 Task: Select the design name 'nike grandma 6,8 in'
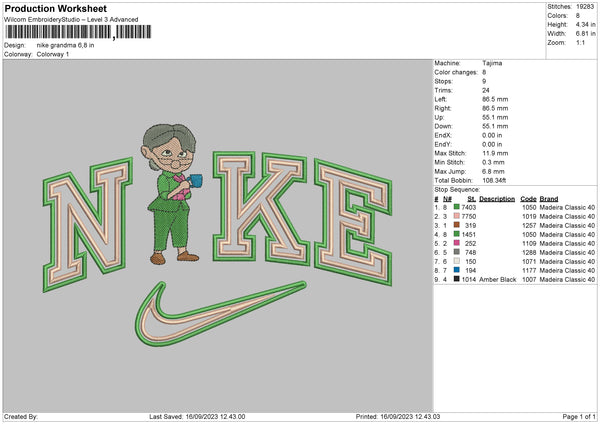click(65, 45)
